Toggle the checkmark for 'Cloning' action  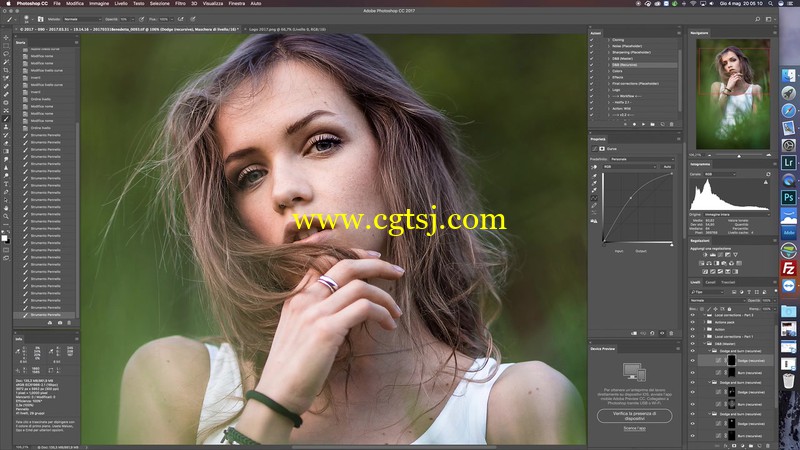[x=592, y=40]
